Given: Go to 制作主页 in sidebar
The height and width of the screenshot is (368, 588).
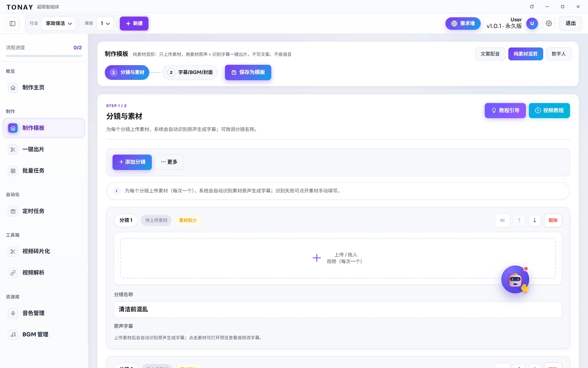Looking at the screenshot, I should coord(44,88).
